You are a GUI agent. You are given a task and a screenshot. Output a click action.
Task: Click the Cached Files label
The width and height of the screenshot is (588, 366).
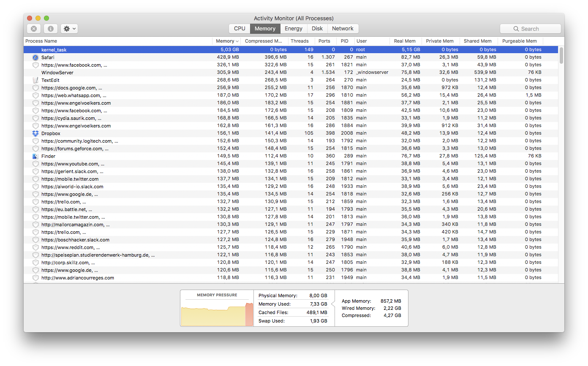click(273, 312)
